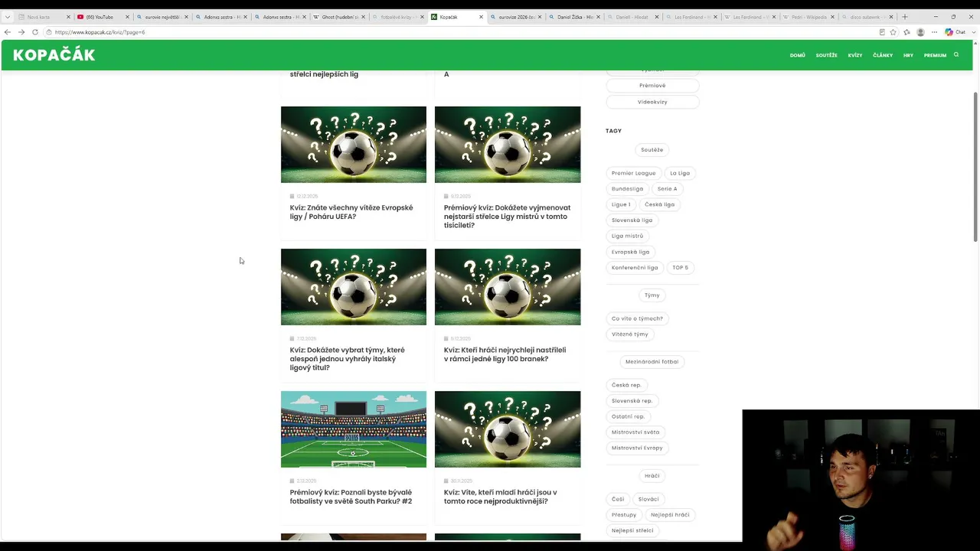
Task: Open SOUTĚŽE in the site menu
Action: tap(826, 55)
